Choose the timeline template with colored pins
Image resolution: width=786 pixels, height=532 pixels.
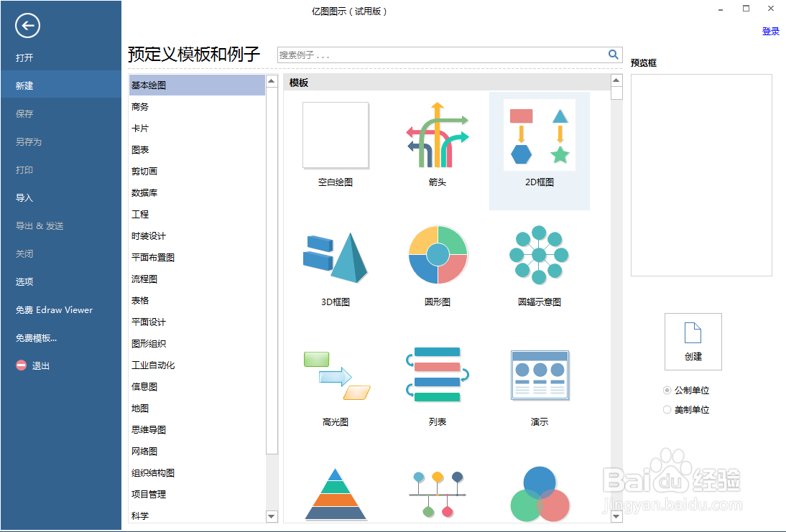tap(438, 494)
